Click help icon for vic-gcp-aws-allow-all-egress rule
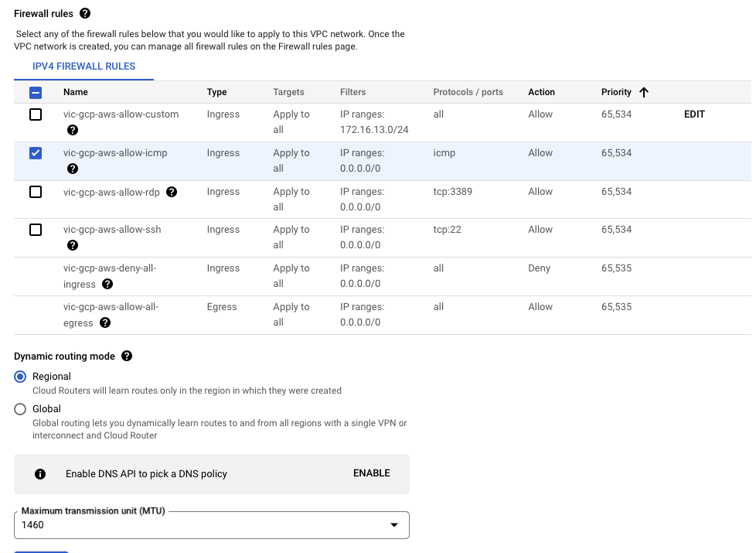 coord(105,323)
